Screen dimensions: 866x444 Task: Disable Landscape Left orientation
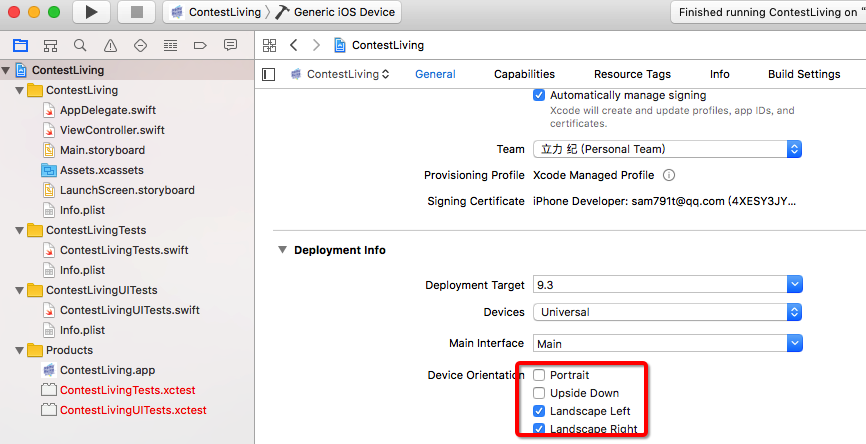(538, 411)
